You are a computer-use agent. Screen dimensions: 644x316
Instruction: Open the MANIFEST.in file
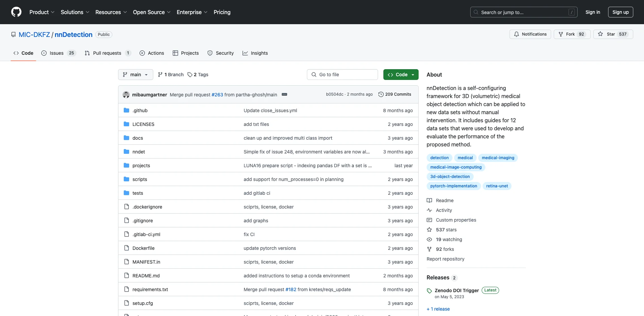pos(146,262)
